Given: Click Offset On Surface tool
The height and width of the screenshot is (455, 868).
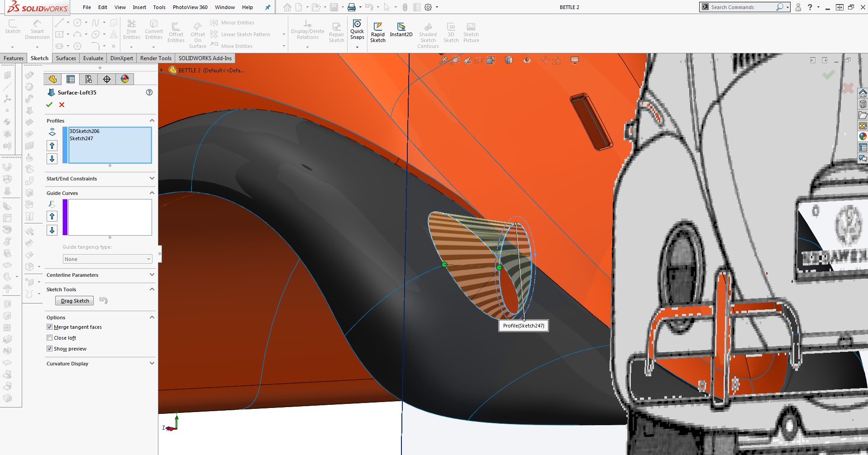Looking at the screenshot, I should [198, 34].
